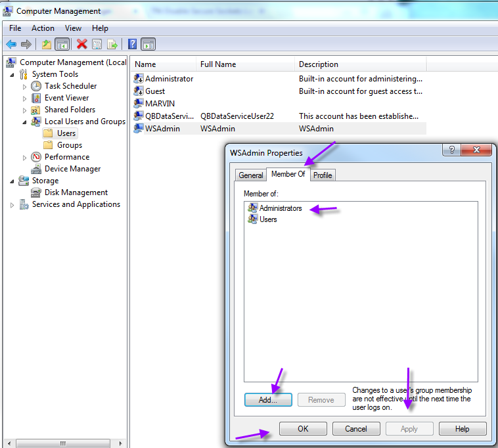Screen dimensions: 498x448
Task: Click the Forward arrow toolbar icon
Action: pos(26,44)
